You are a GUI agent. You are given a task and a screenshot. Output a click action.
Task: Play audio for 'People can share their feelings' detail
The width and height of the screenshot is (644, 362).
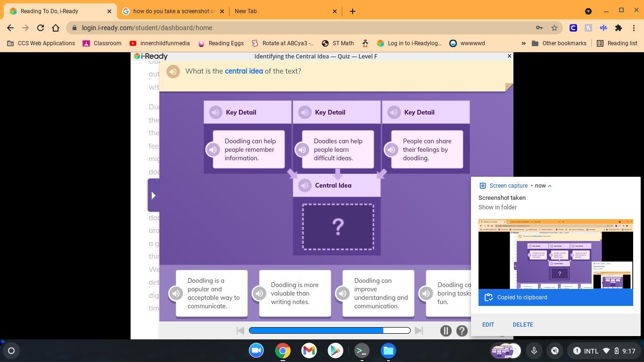point(391,149)
